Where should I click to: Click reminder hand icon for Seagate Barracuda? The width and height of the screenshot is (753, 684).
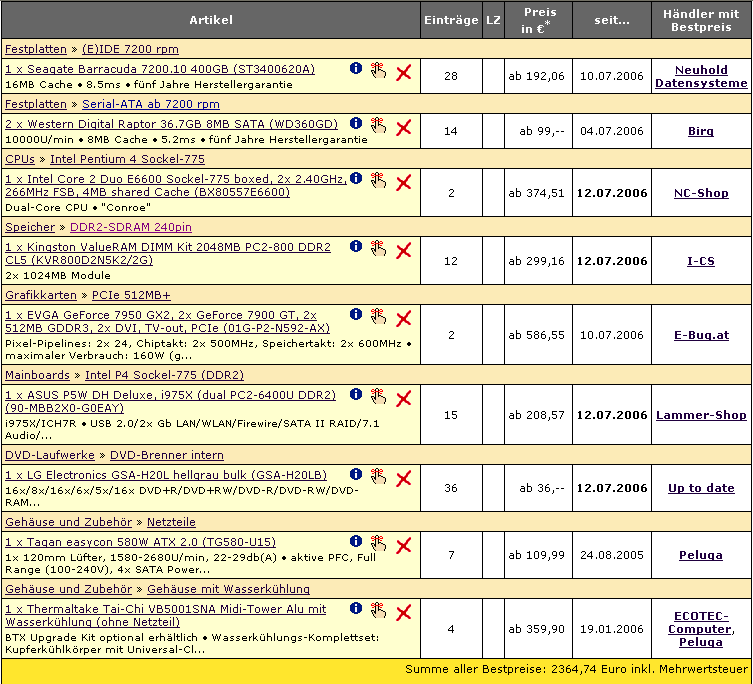pos(378,70)
